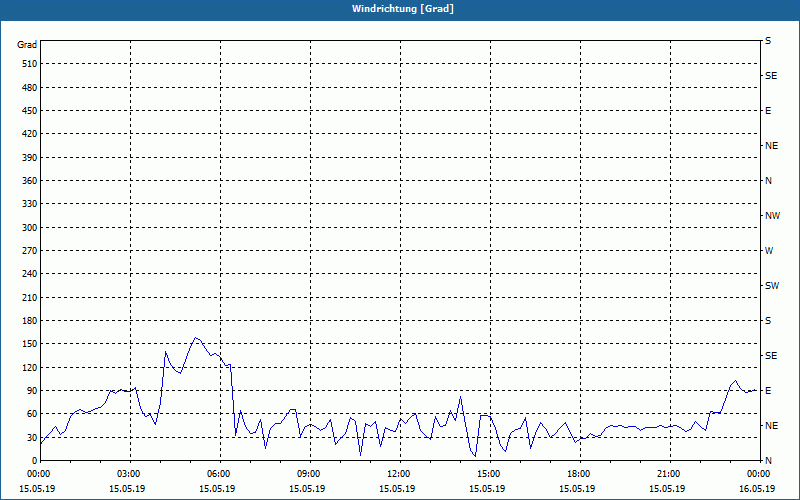The image size is (800, 500).
Task: Pick the 420 label on the degree axis
Action: (x=30, y=134)
